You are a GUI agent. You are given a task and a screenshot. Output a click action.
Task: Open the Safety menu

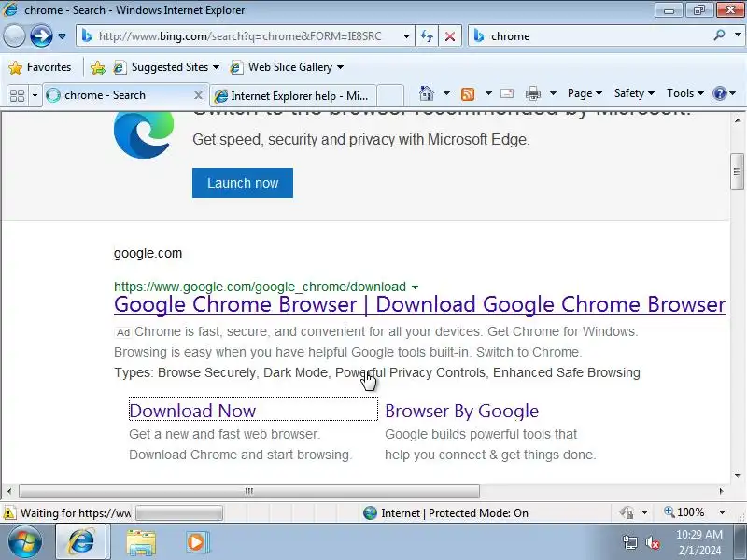tap(634, 93)
